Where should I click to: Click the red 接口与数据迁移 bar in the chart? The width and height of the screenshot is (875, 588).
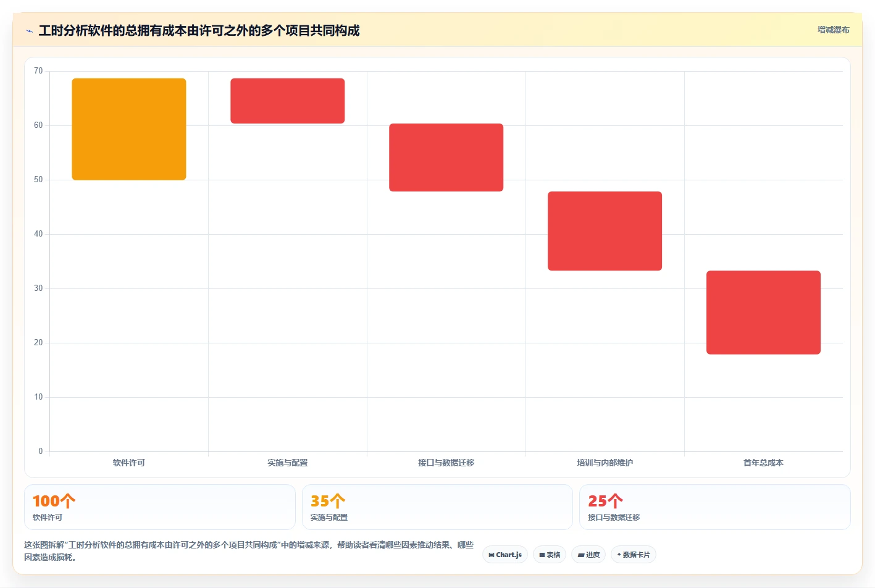coord(446,157)
